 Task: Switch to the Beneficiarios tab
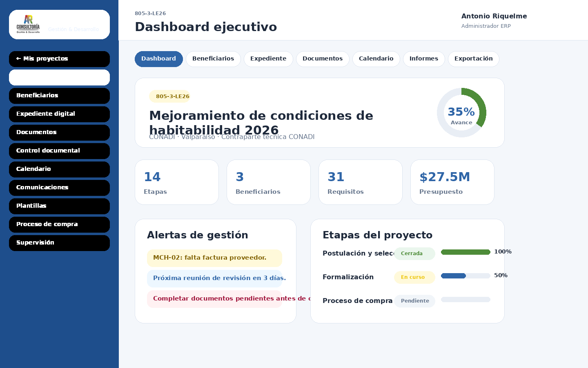pyautogui.click(x=213, y=59)
